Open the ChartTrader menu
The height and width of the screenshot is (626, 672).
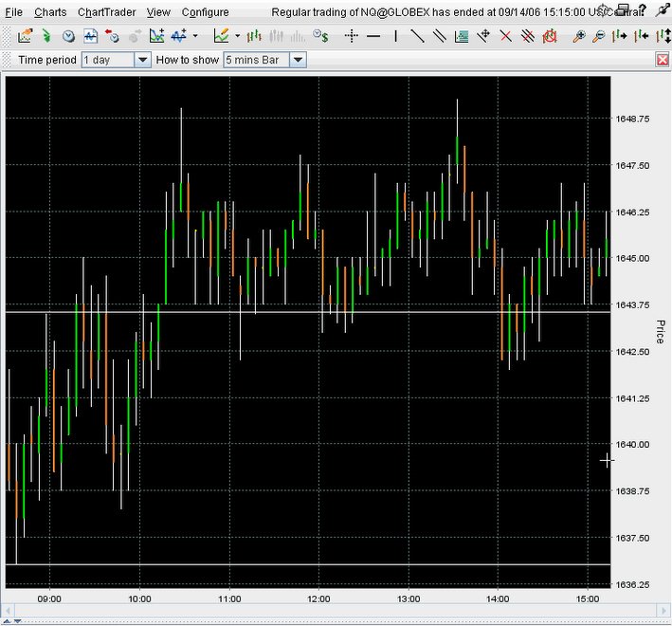pyautogui.click(x=106, y=12)
